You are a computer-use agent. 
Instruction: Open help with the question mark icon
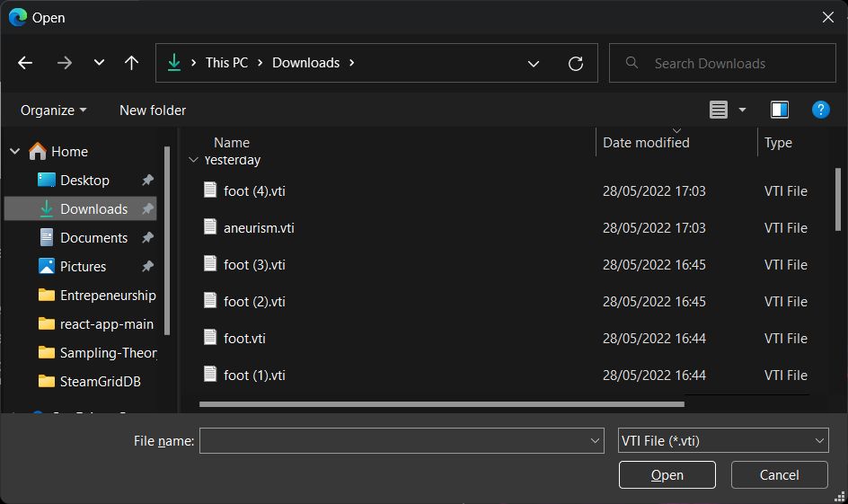820,110
